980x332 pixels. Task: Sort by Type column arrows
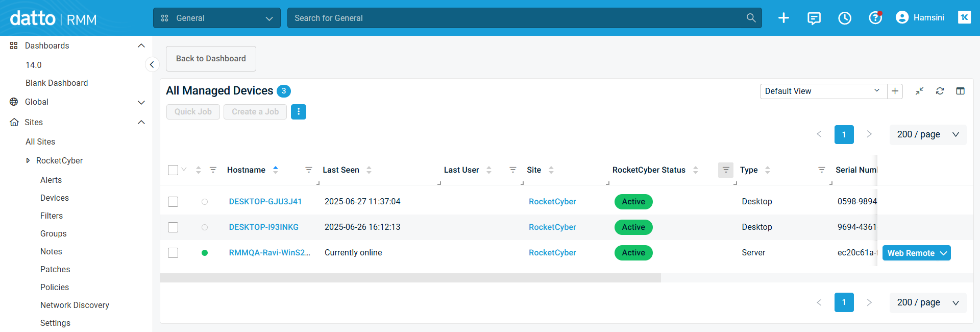point(768,170)
